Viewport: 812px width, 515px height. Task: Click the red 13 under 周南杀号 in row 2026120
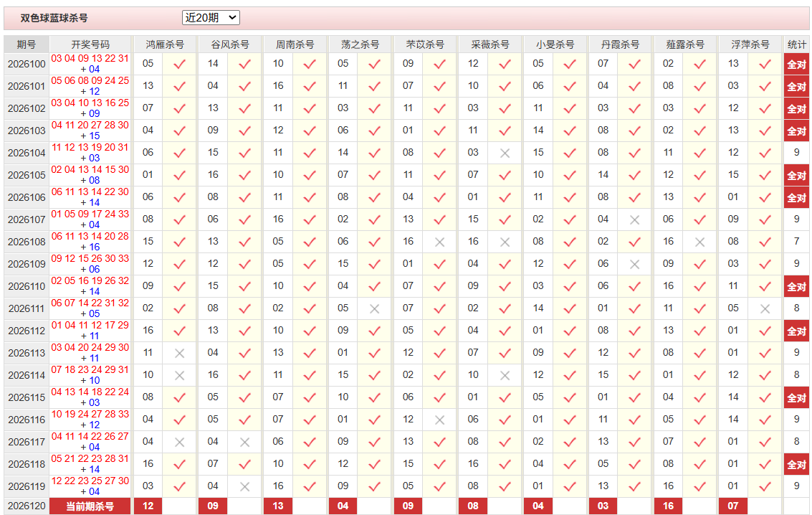pos(278,506)
